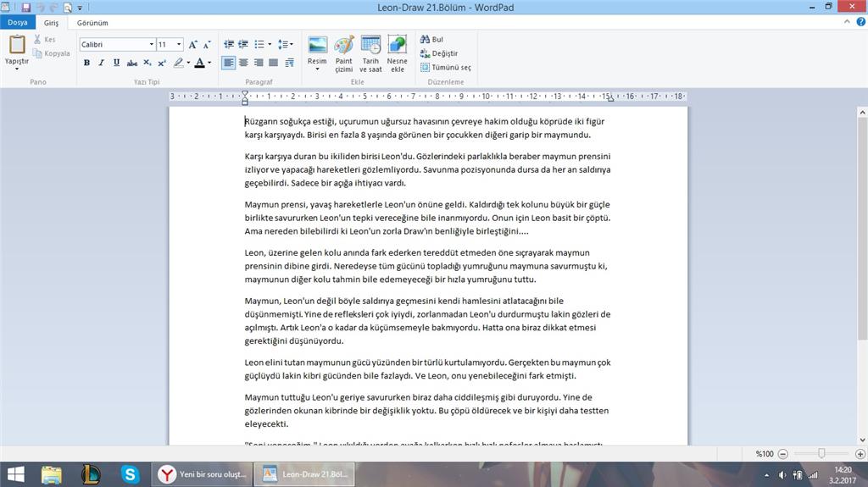Viewport: 868px width, 487px height.
Task: Open League of Legends taskbar icon
Action: point(90,475)
